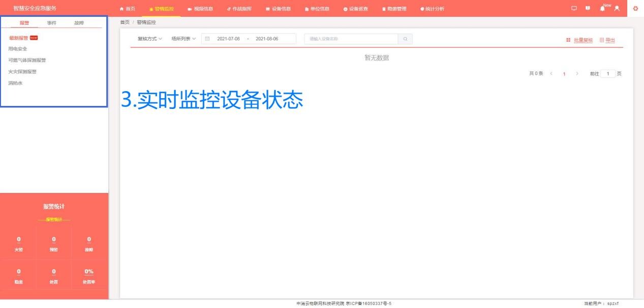Open the 统计分析 menu item
Viewport: 644px width, 308px height.
point(432,9)
